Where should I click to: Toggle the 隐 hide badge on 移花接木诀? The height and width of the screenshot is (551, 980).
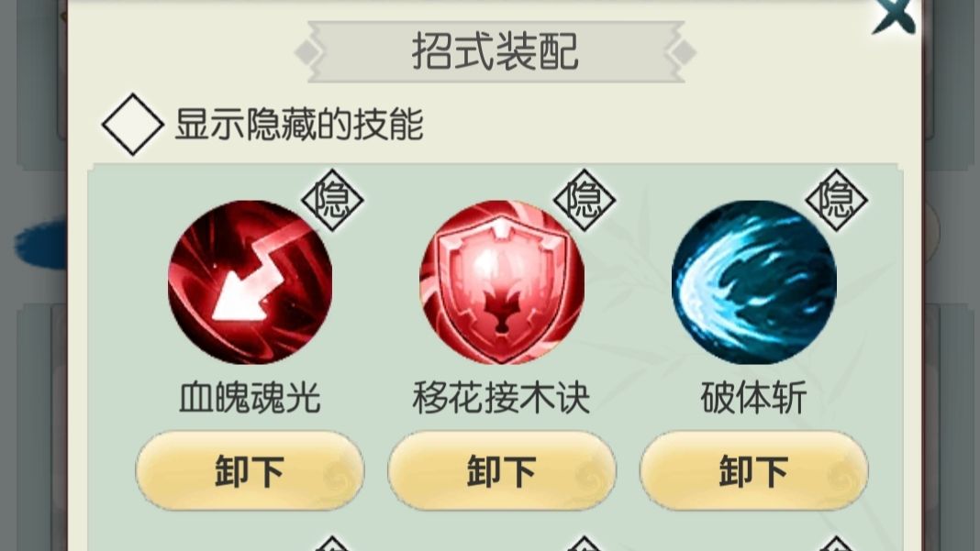tap(584, 200)
